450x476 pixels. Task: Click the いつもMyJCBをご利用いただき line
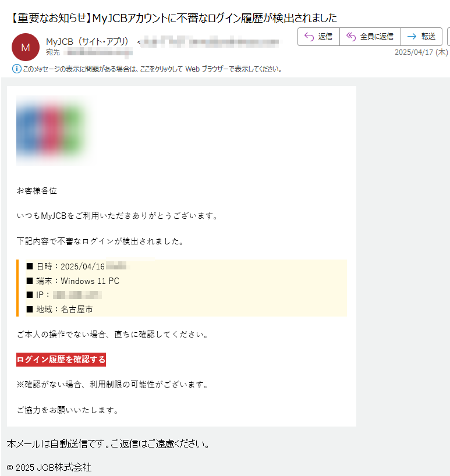coord(118,216)
